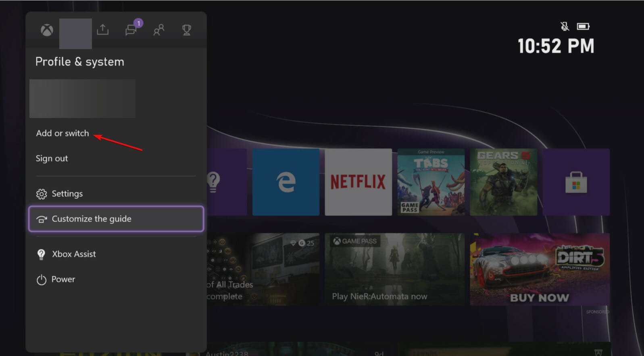Open the Gears 5 game tile

[504, 182]
